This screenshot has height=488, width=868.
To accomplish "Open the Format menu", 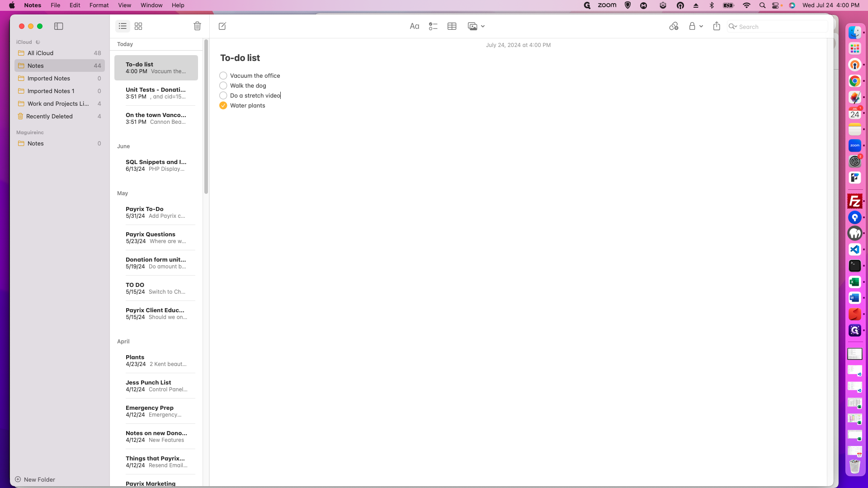I will point(99,5).
